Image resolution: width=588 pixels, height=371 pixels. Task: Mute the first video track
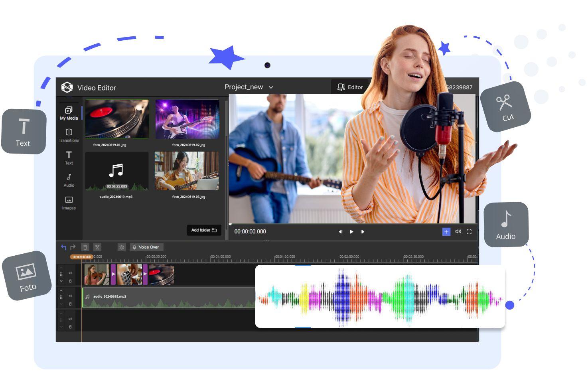[x=70, y=273]
